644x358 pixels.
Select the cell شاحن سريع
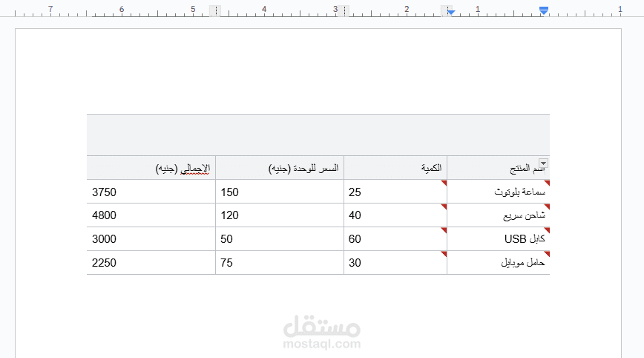pos(498,215)
